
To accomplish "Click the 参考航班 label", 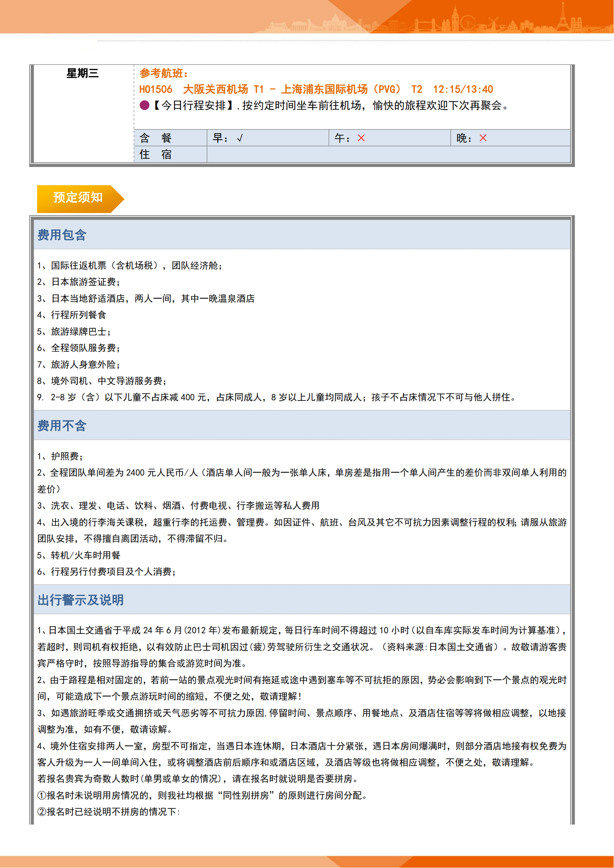I will pos(163,73).
